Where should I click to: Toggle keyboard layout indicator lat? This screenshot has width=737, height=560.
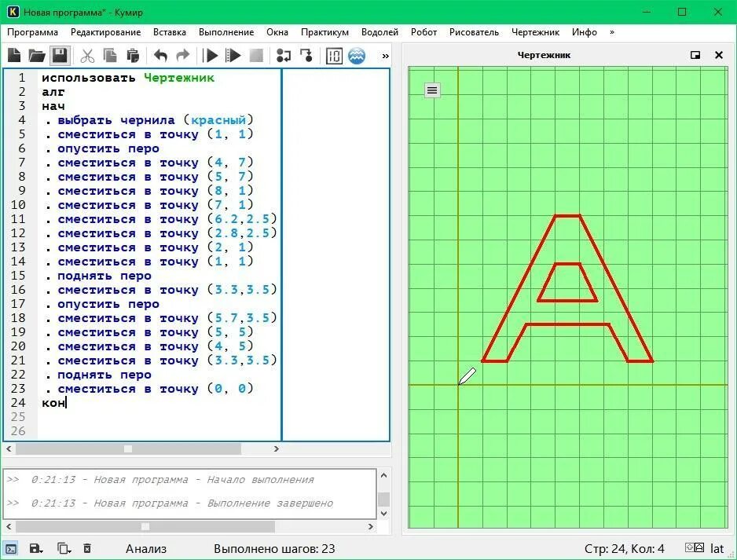coord(717,549)
